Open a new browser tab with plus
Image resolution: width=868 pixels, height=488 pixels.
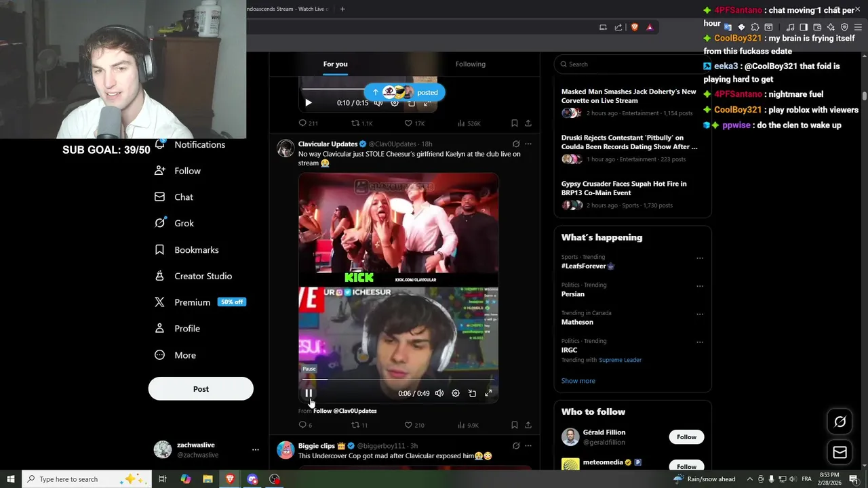point(342,9)
